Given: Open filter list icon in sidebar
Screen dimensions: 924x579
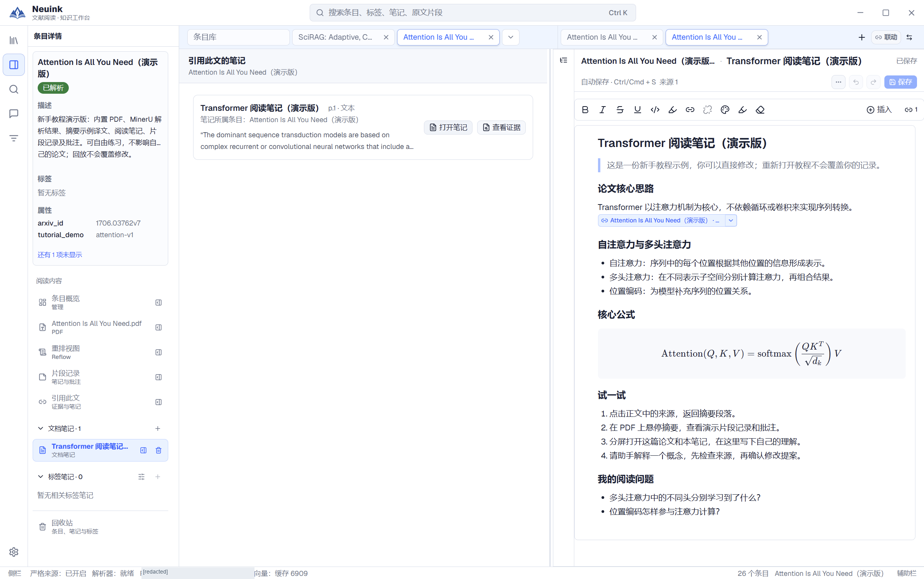Looking at the screenshot, I should pos(14,138).
